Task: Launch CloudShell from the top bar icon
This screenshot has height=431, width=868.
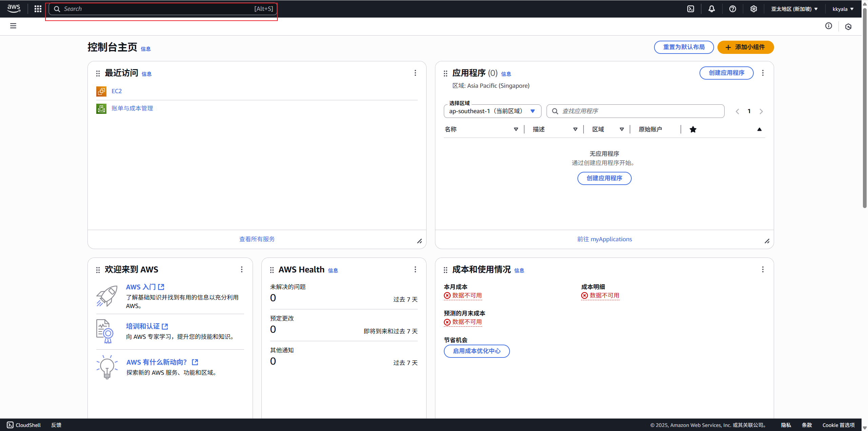Action: [x=691, y=9]
